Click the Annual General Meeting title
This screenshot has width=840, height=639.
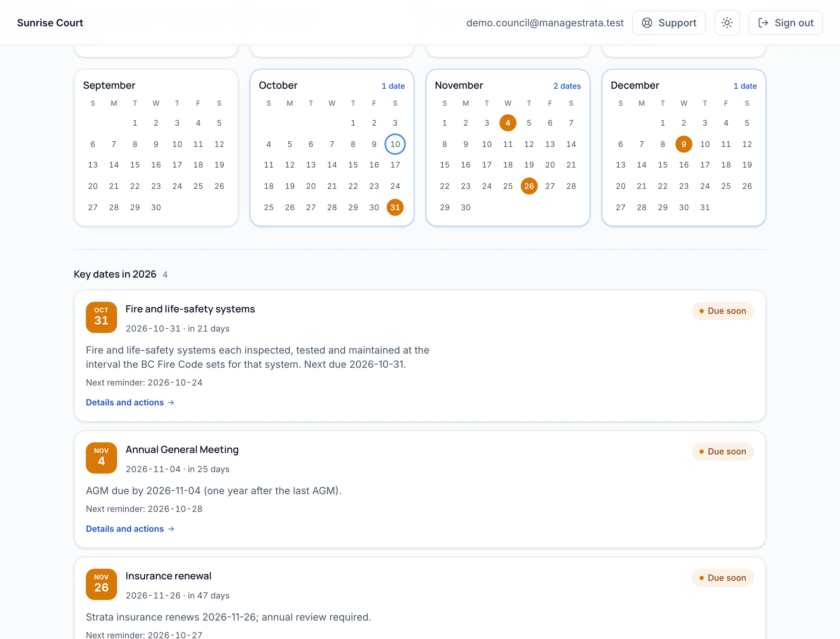point(182,449)
